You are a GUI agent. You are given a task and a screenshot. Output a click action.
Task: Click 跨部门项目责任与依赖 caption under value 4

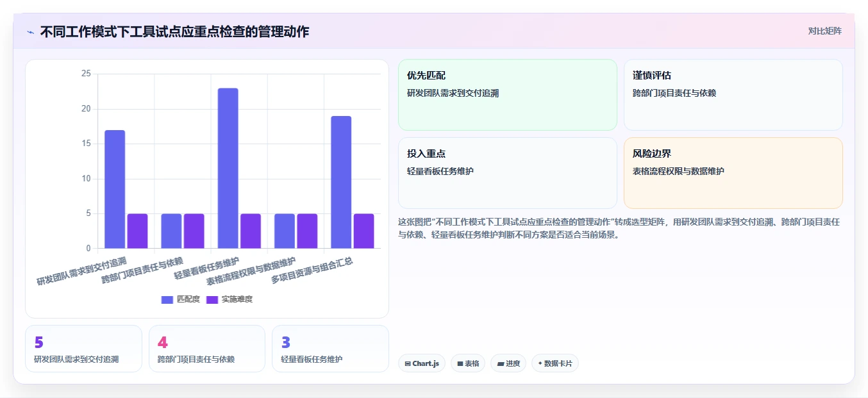(196, 360)
